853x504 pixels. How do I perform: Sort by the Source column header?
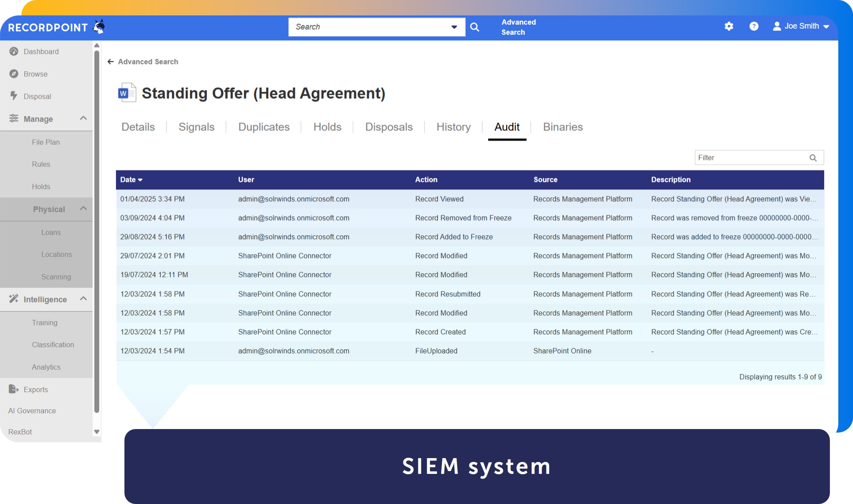tap(545, 180)
